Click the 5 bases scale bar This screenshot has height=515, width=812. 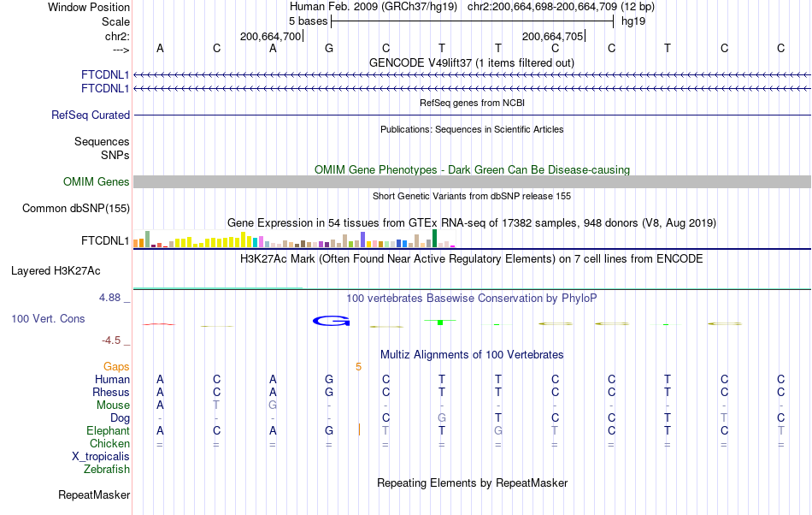pyautogui.click(x=472, y=21)
